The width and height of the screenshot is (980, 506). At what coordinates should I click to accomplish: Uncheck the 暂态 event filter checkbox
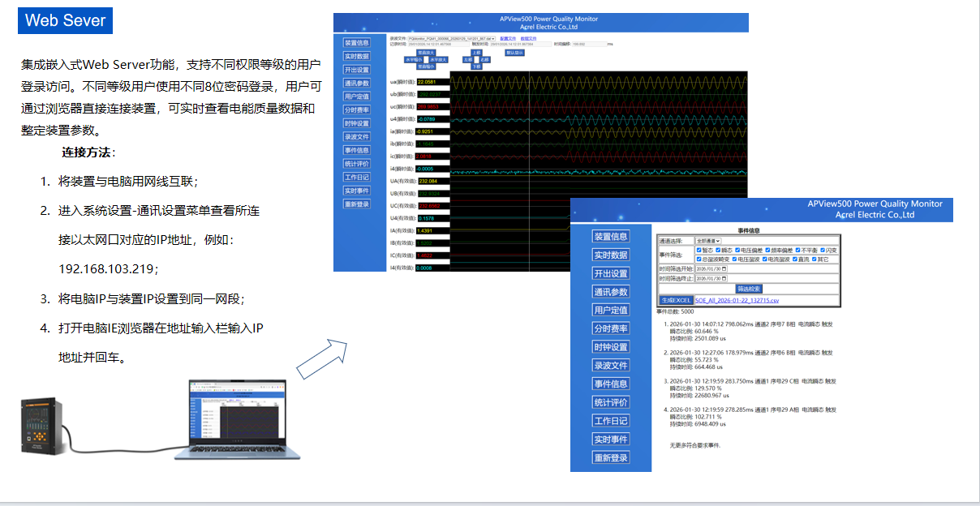click(x=699, y=251)
